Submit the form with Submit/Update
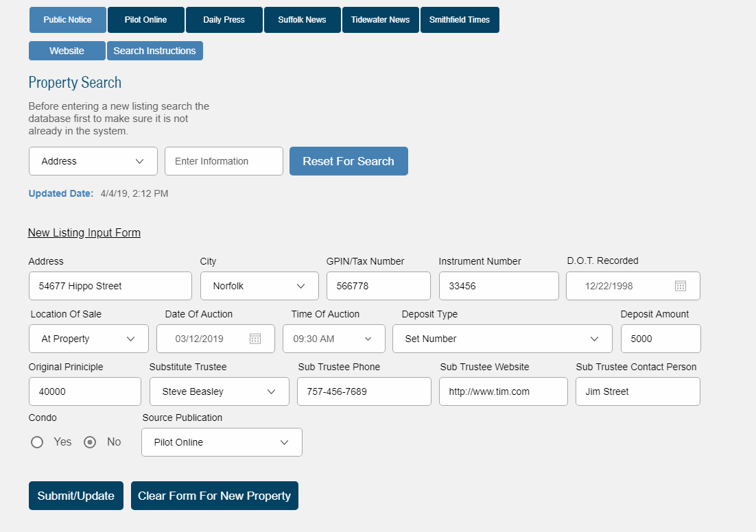This screenshot has height=532, width=756. (x=76, y=496)
